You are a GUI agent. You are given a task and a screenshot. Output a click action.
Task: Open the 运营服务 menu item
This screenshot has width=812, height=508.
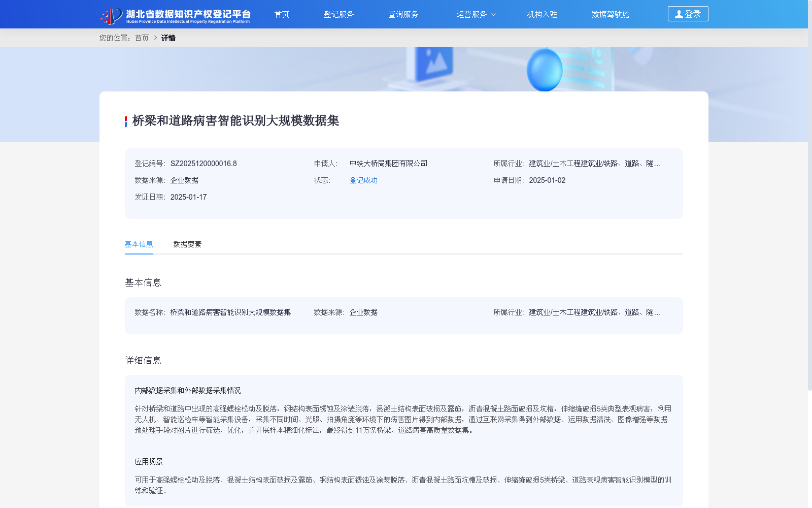(x=471, y=14)
